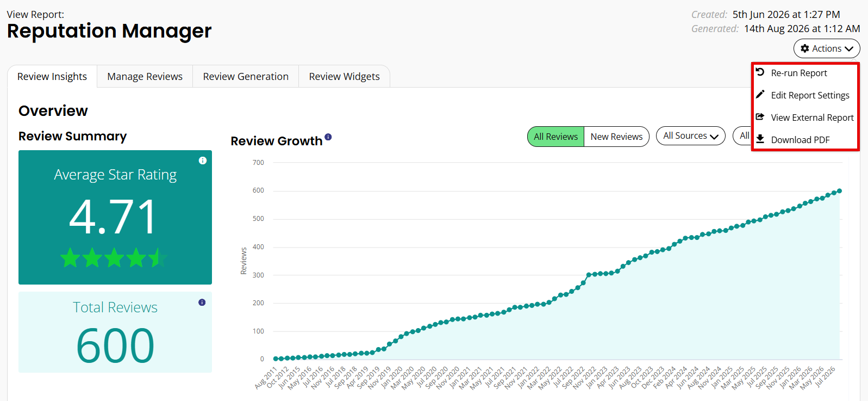Toggle chart to All Reviews
The width and height of the screenshot is (868, 401).
click(x=555, y=137)
